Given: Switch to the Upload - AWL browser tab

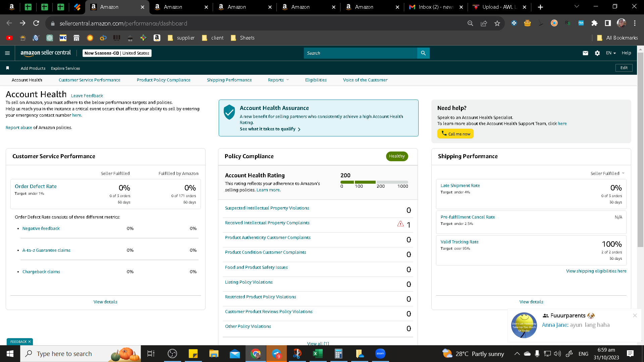Looking at the screenshot, I should point(499,7).
